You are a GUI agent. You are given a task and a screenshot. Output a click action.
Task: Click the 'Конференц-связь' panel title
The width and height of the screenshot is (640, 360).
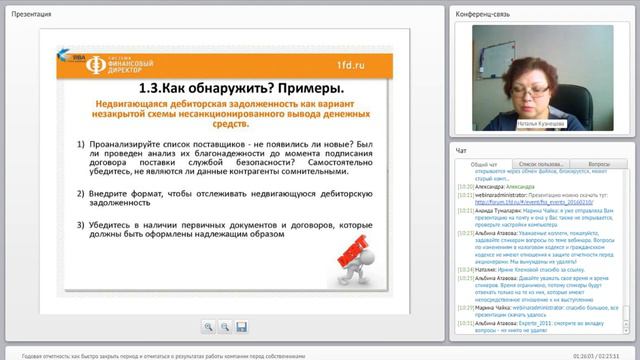[482, 14]
